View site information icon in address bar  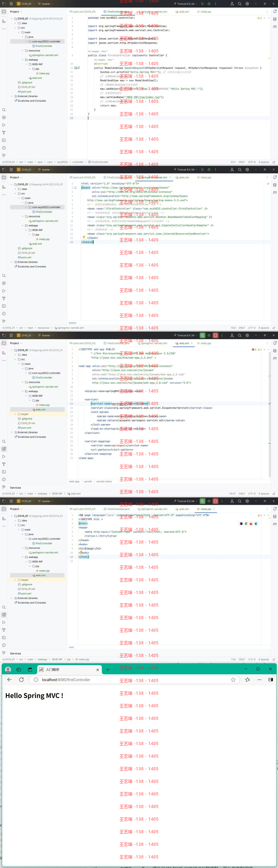[x=36, y=680]
